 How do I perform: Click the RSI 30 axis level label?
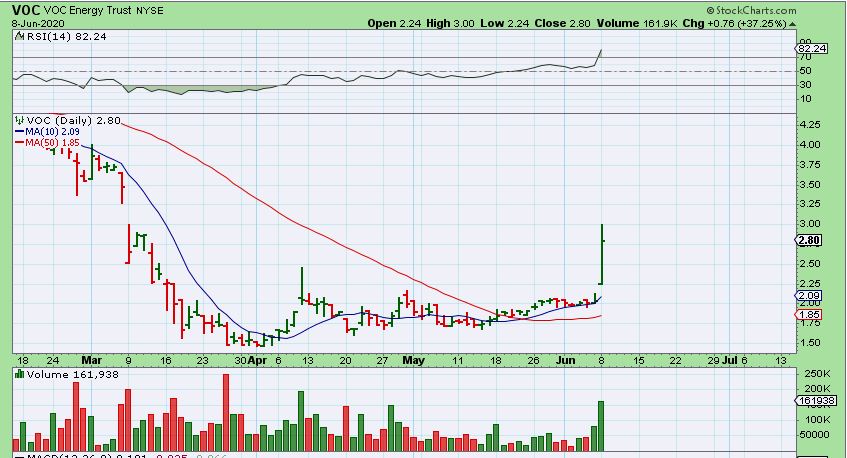[805, 84]
